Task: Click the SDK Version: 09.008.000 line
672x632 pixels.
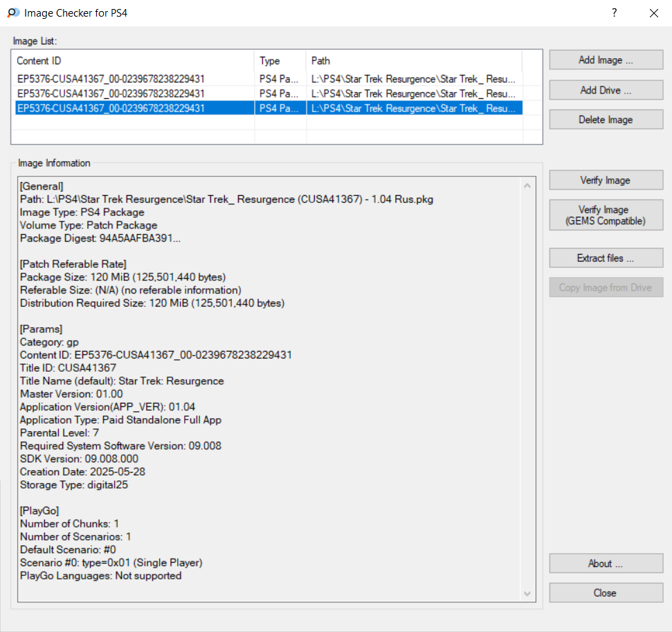Action: 79,459
